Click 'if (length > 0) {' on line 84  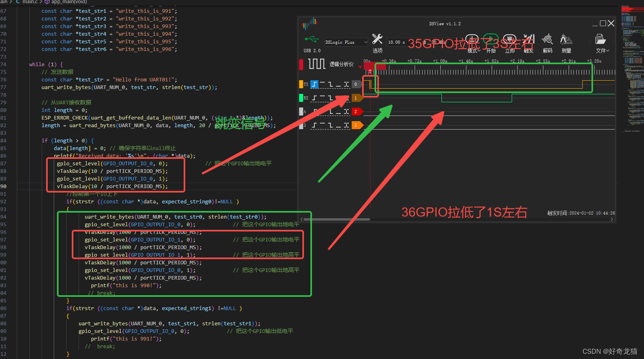point(68,140)
